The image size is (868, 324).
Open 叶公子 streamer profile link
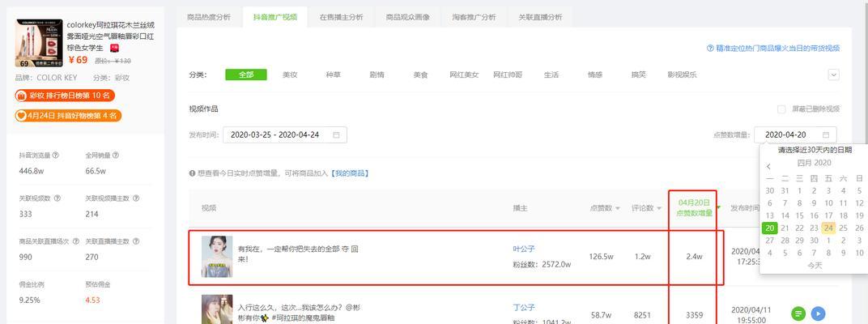click(x=524, y=249)
